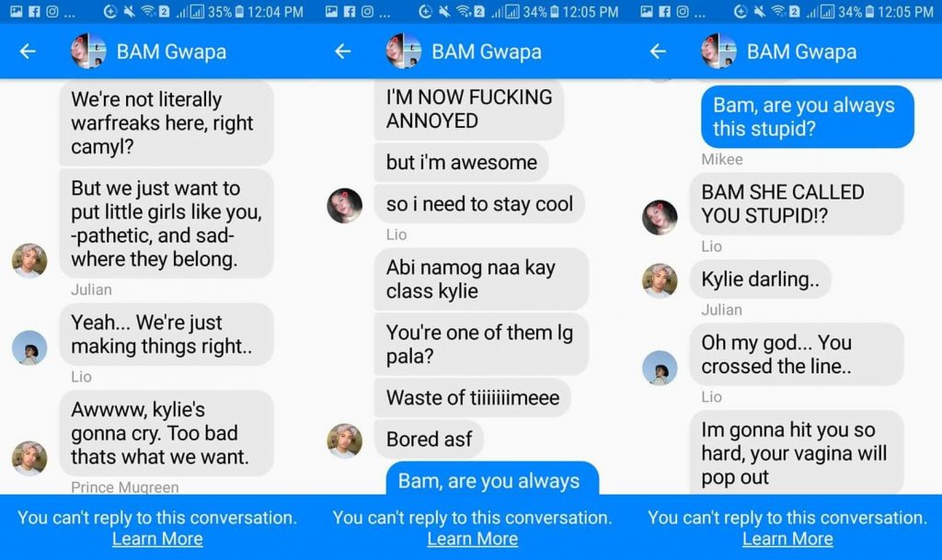Open BAM Gwapa group avatar in middle header
Viewport: 942px width, 560px height.
(404, 51)
